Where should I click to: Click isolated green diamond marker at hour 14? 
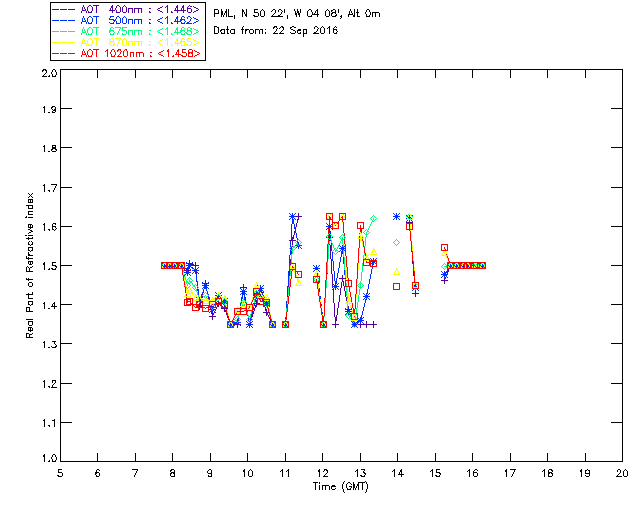[396, 243]
